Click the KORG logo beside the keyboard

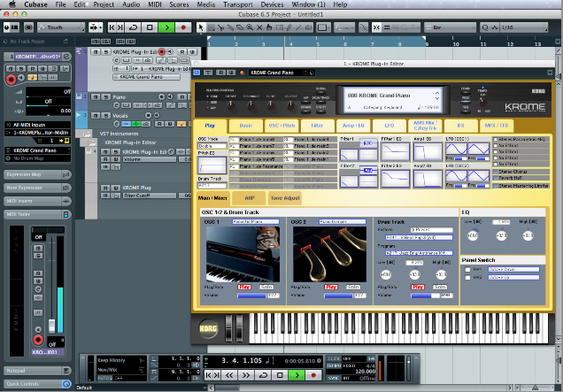pos(208,328)
